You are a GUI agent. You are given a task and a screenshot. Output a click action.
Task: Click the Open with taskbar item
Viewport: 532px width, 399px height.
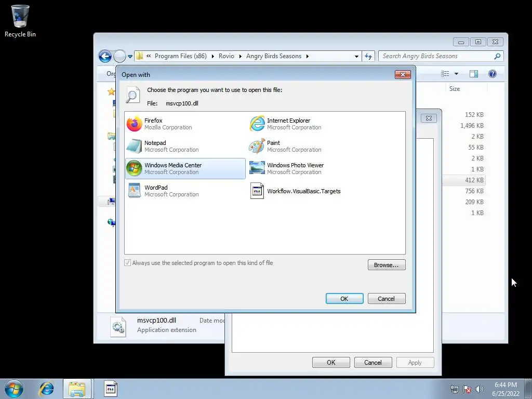(111, 389)
